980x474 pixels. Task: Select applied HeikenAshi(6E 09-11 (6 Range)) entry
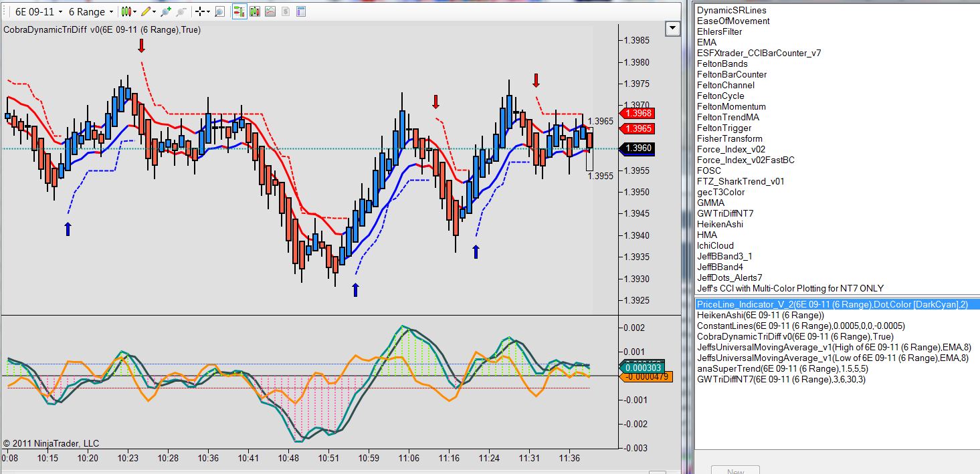761,315
